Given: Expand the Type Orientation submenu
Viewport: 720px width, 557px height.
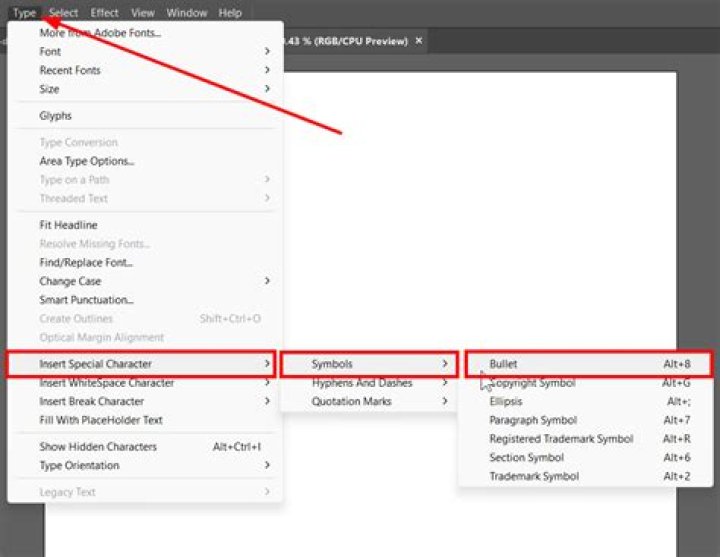Looking at the screenshot, I should 145,466.
